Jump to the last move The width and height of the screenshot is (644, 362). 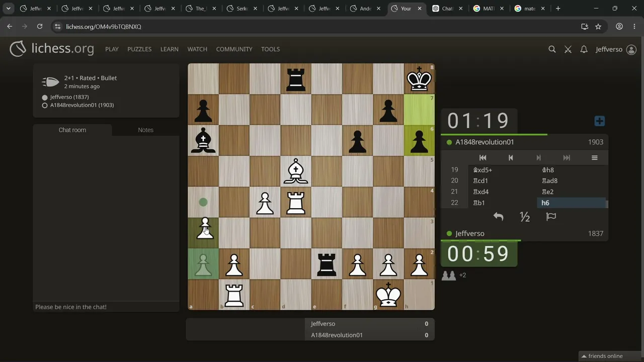(x=567, y=158)
